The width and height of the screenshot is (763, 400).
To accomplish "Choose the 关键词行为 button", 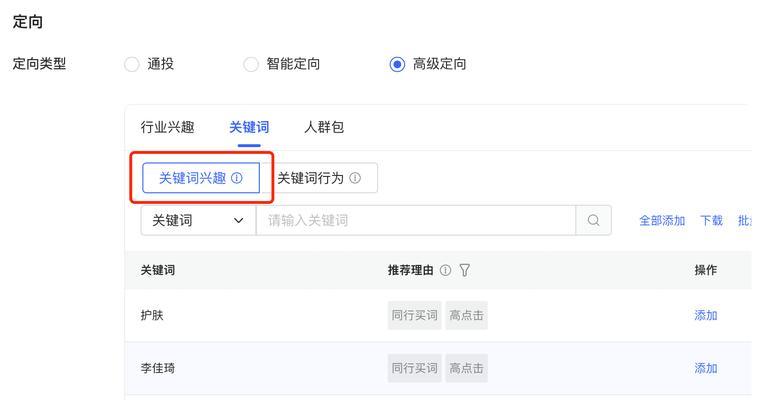I will click(319, 178).
